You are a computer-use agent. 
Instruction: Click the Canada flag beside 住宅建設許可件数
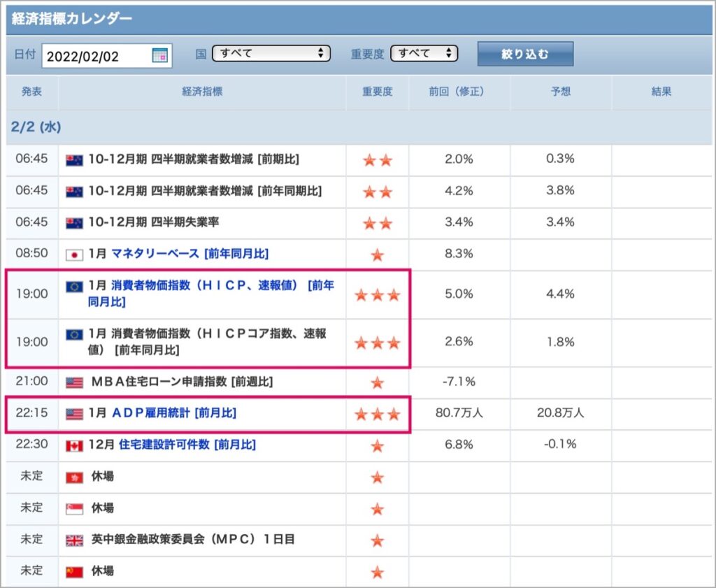click(74, 445)
